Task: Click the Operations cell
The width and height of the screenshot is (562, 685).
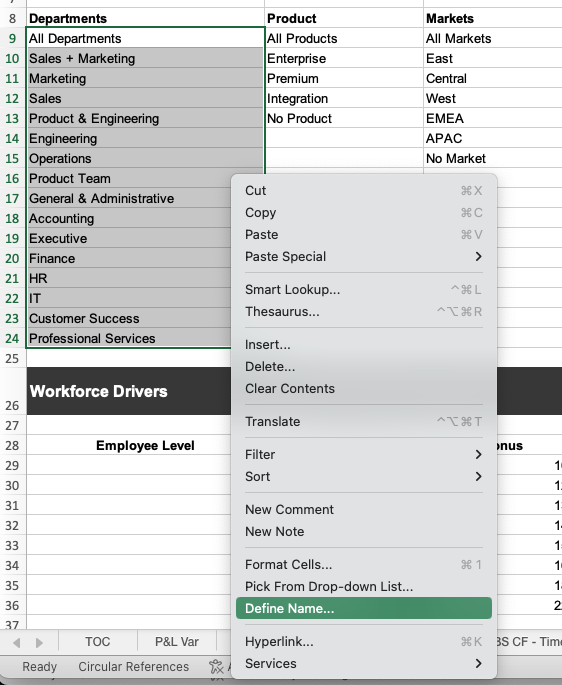Action: [x=146, y=159]
